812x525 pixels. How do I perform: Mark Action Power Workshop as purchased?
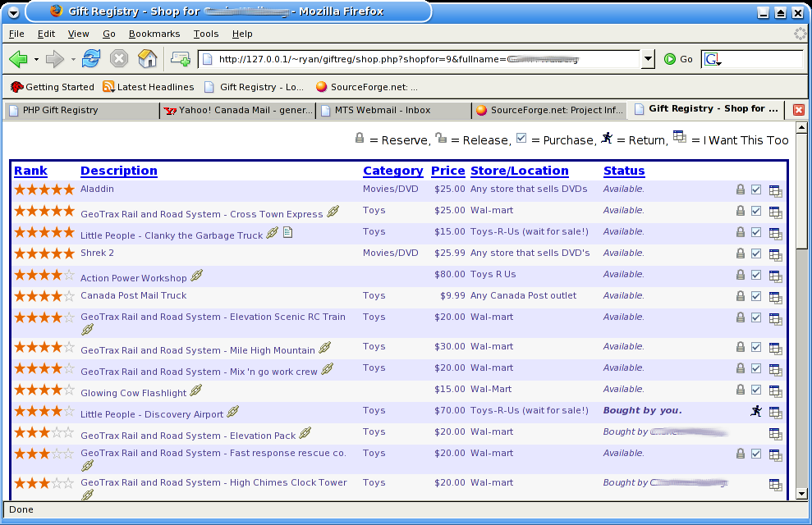756,275
